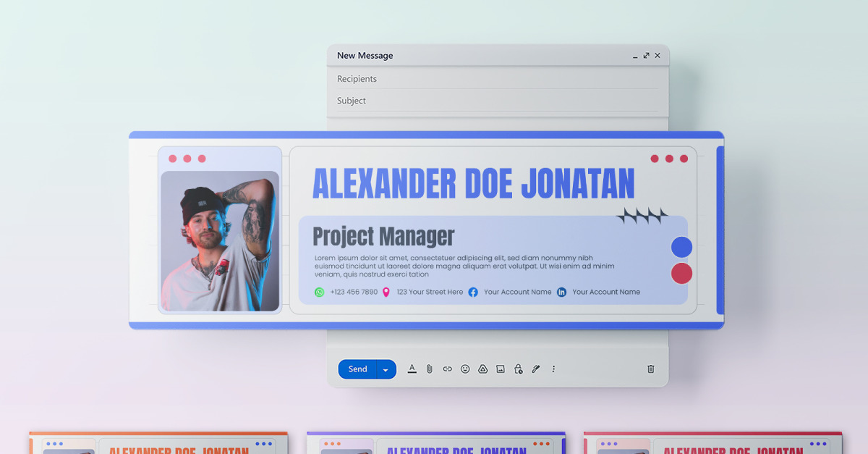868x454 pixels.
Task: Click the attach files paperclip icon
Action: pyautogui.click(x=429, y=369)
